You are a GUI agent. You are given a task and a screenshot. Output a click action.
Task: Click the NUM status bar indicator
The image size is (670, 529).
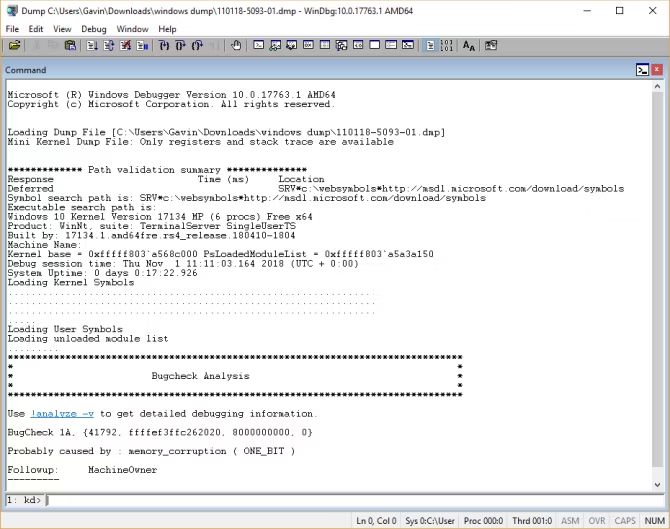pos(654,521)
